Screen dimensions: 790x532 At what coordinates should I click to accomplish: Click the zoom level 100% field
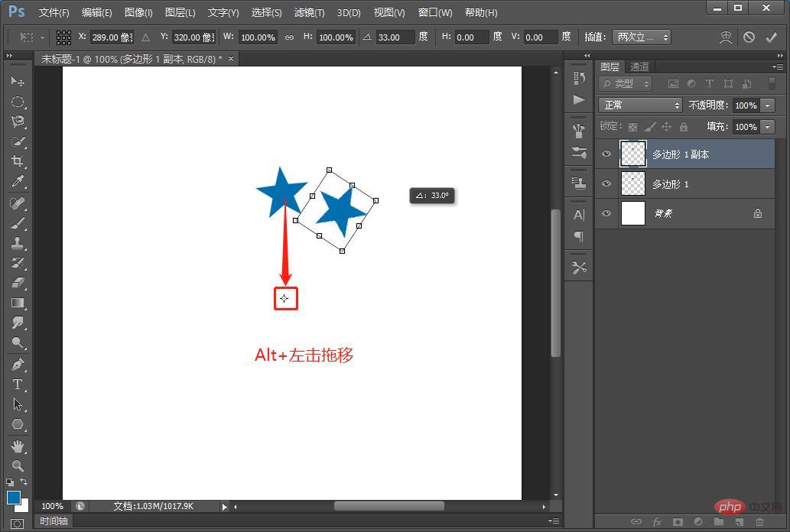pos(53,506)
